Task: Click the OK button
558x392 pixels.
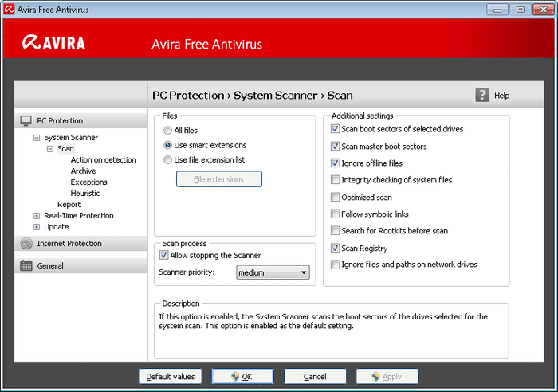Action: pos(242,376)
